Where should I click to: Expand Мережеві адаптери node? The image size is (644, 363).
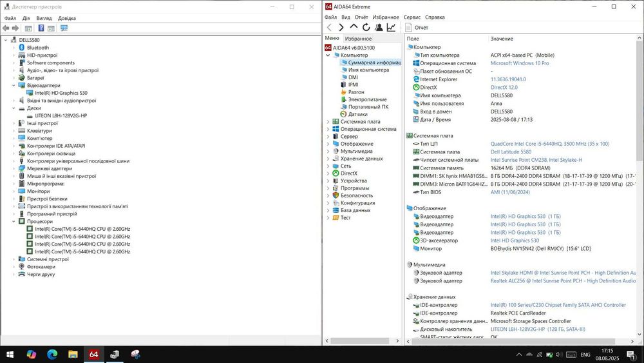14,168
